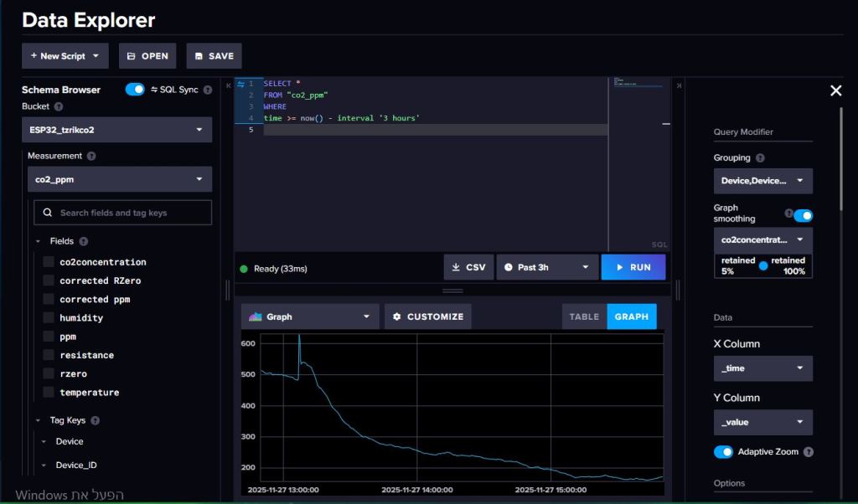Click the help icon next to Bucket
858x504 pixels.
(59, 107)
